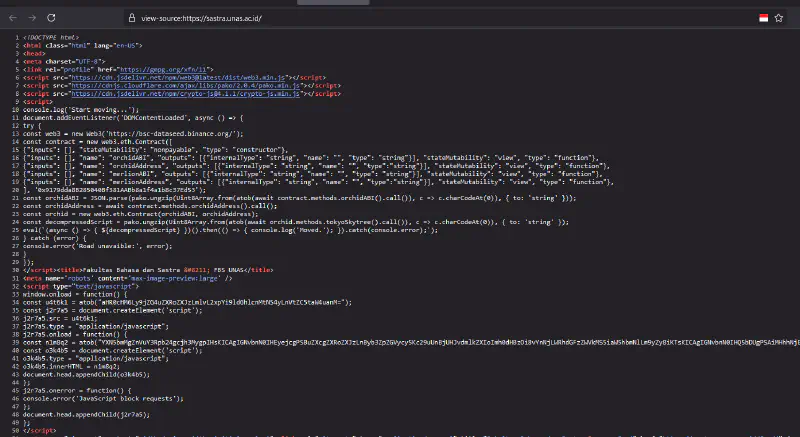Viewport: 800px width, 437px height.
Task: Reload the view-source page
Action: [51, 18]
